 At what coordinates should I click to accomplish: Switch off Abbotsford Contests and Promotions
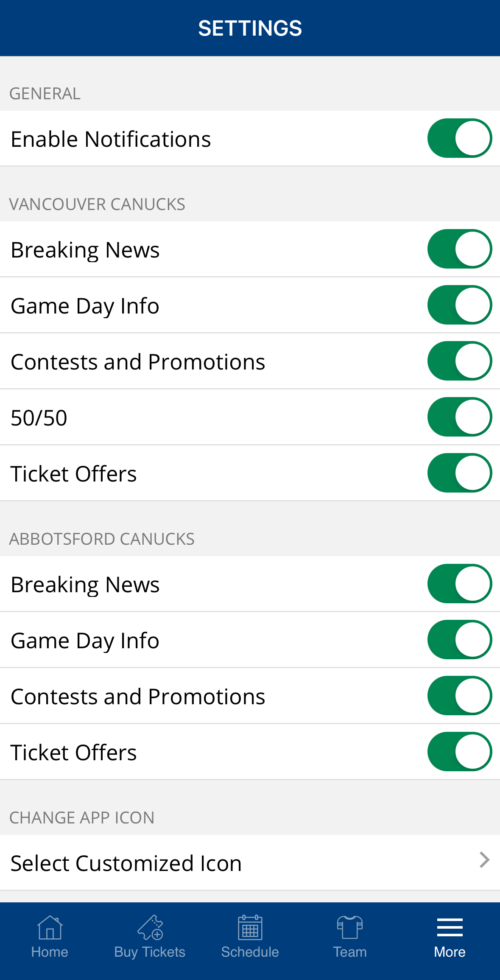(460, 696)
